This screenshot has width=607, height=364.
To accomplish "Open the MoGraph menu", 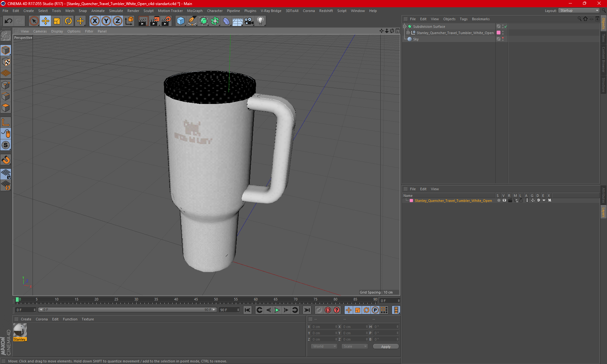I will click(x=195, y=11).
